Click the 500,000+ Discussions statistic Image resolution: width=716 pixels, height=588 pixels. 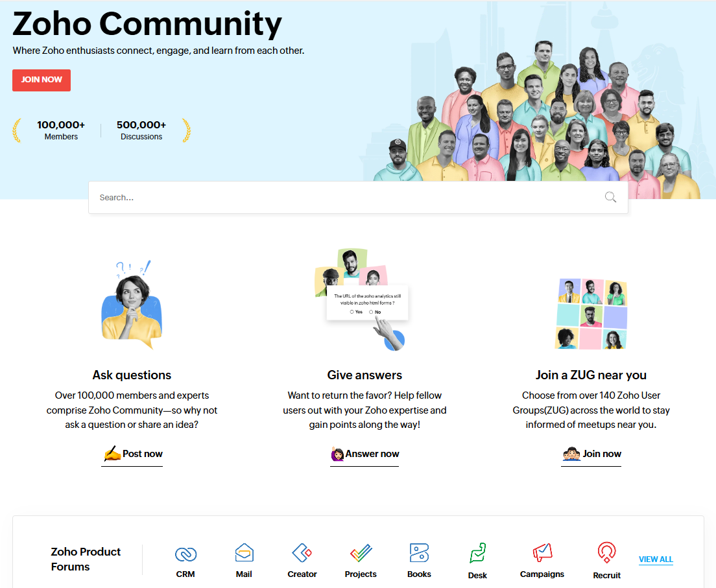(x=141, y=130)
